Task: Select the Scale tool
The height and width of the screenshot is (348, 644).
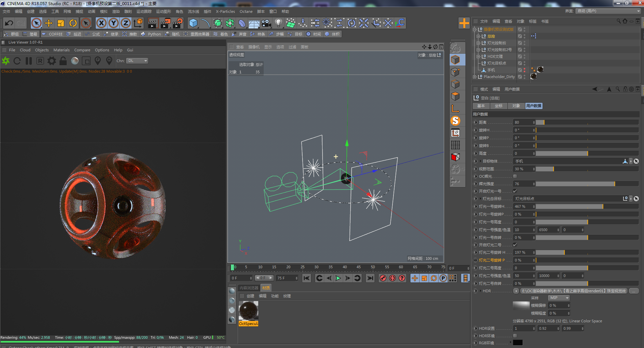Action: click(61, 23)
